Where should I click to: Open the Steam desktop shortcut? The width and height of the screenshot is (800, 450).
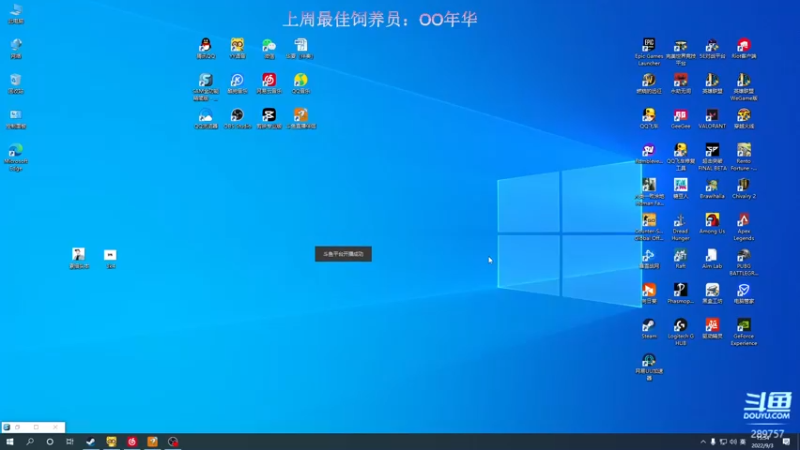pyautogui.click(x=649, y=329)
